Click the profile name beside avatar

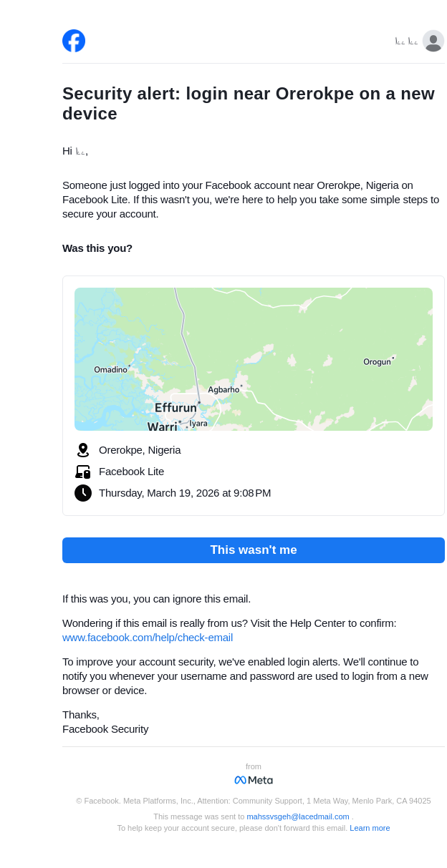point(406,42)
